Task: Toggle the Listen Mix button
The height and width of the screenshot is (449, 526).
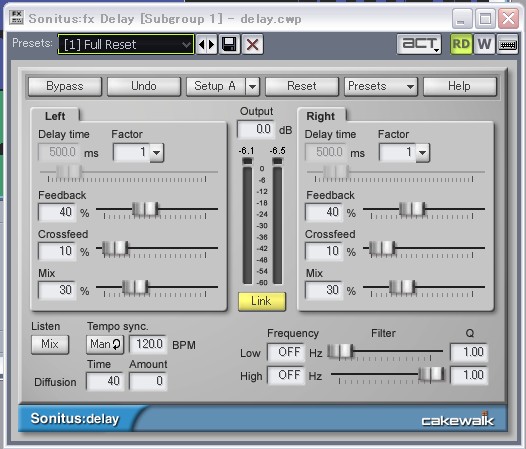Action: pyautogui.click(x=50, y=344)
